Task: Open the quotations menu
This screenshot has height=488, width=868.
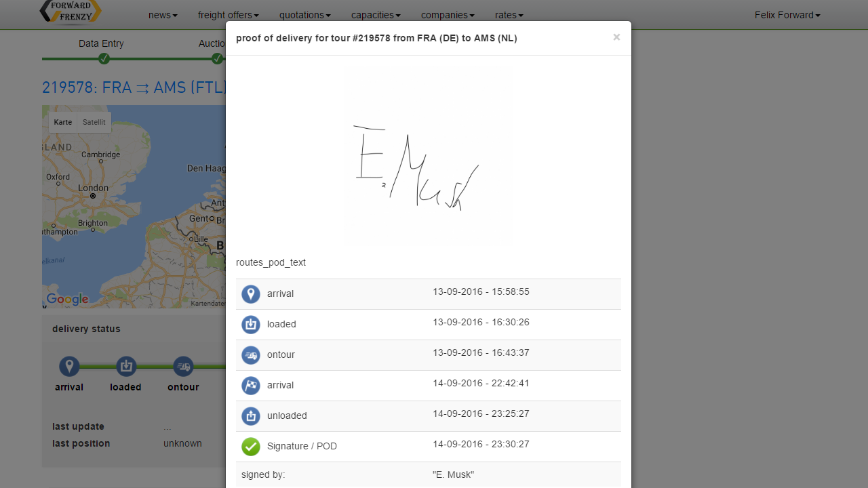Action: pyautogui.click(x=305, y=15)
